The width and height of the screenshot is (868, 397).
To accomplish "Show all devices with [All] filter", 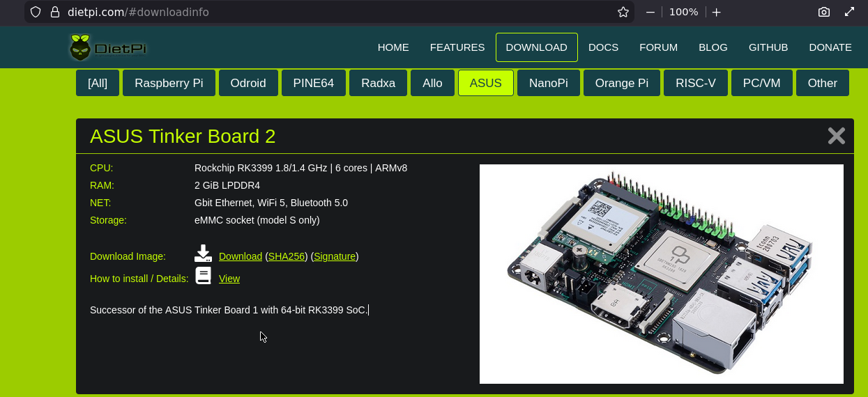I will point(98,83).
